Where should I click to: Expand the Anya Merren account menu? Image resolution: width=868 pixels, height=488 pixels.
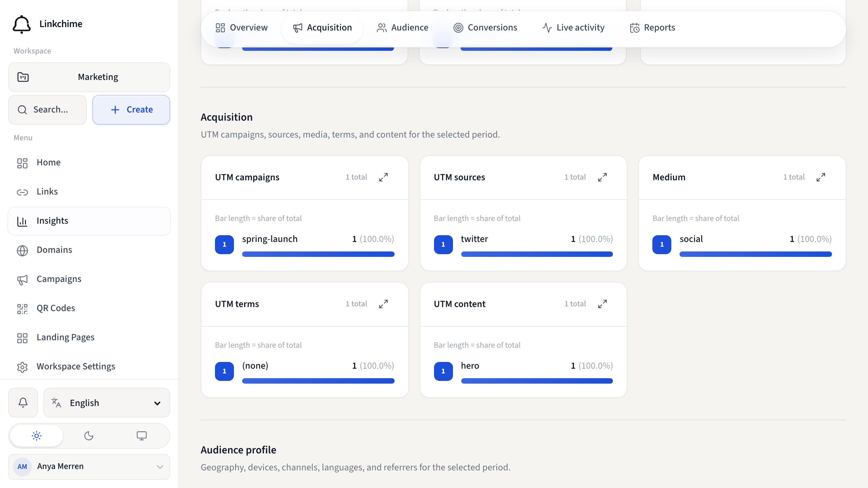[x=89, y=467]
